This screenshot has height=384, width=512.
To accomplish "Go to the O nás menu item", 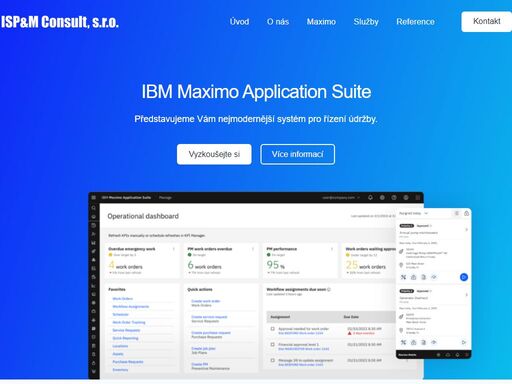I will tap(278, 22).
